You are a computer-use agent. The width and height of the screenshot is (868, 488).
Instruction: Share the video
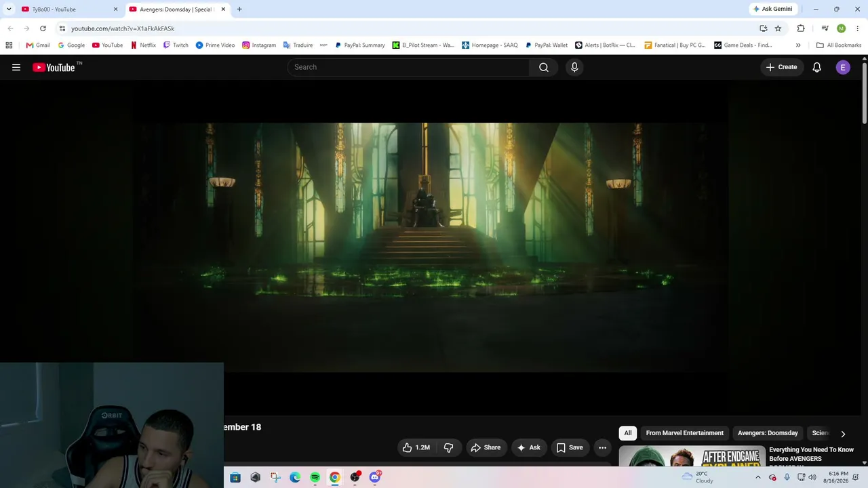coord(486,447)
